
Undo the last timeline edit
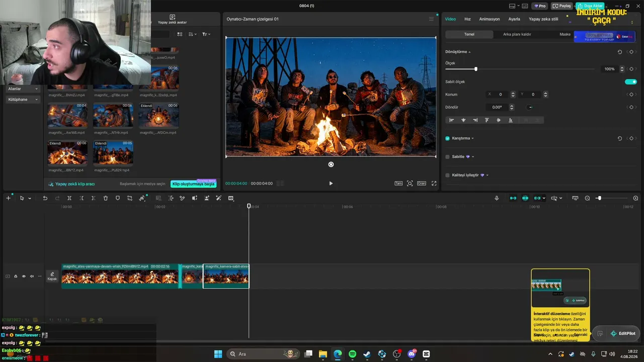pyautogui.click(x=45, y=198)
